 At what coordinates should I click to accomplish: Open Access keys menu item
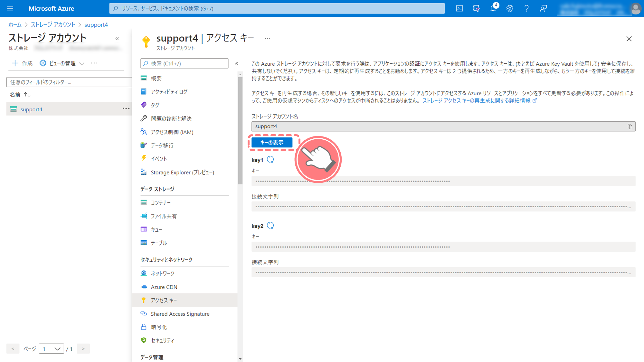click(x=185, y=300)
